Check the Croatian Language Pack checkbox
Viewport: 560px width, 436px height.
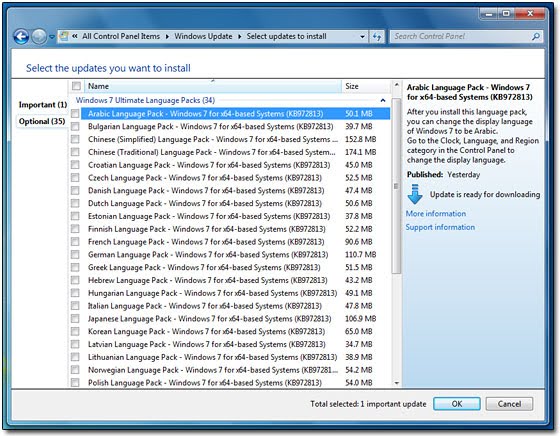tap(75, 165)
